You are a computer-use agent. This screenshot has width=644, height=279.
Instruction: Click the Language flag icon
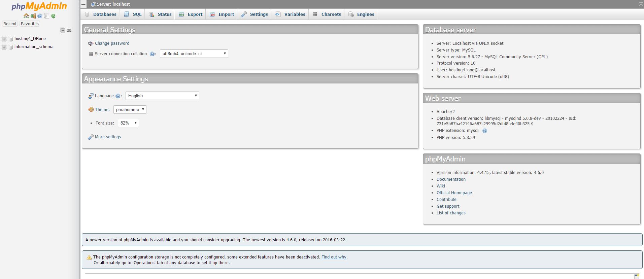91,96
